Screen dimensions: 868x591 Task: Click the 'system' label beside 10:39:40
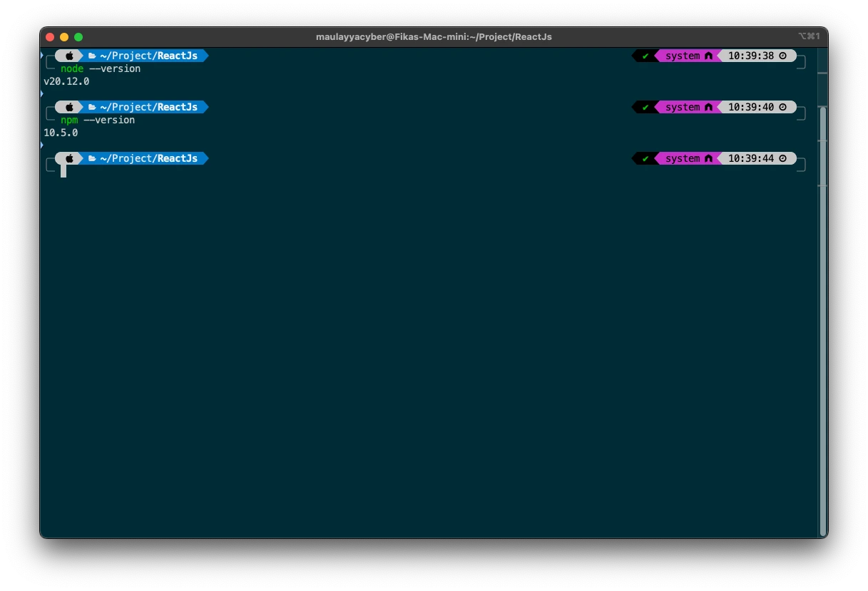pyautogui.click(x=683, y=107)
